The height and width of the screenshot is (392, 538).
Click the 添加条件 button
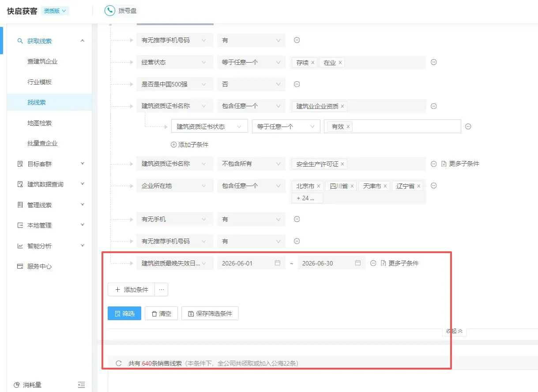pos(131,290)
